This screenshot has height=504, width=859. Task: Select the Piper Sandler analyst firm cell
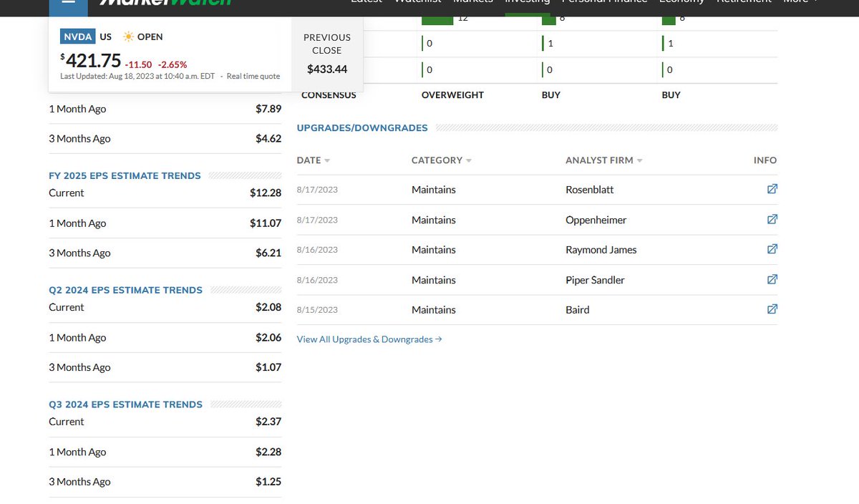(x=595, y=280)
